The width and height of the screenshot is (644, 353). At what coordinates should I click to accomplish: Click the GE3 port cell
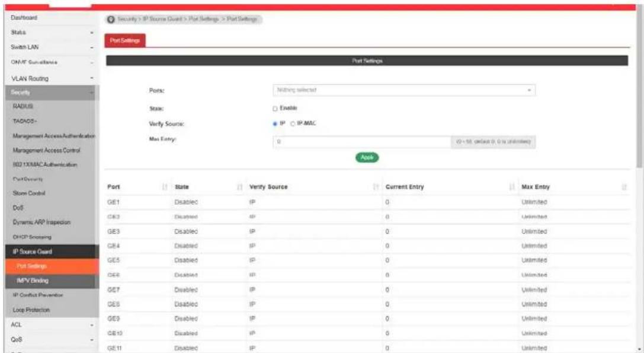click(113, 231)
